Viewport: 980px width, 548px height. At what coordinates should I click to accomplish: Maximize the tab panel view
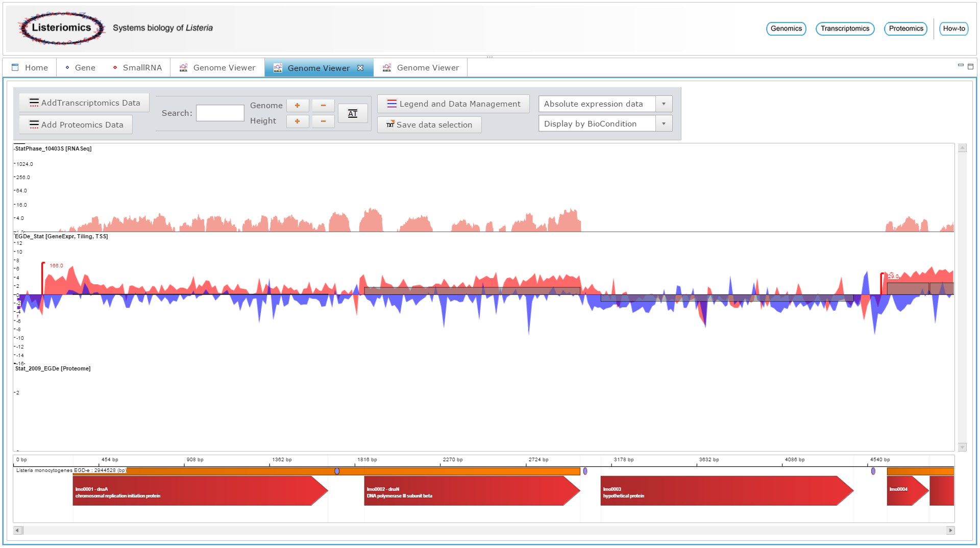(x=970, y=66)
